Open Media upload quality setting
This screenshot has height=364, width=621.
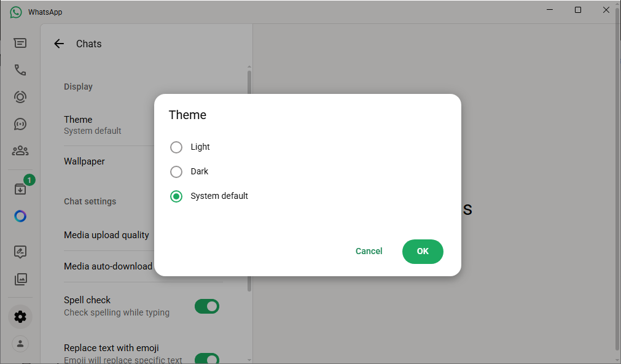[106, 235]
